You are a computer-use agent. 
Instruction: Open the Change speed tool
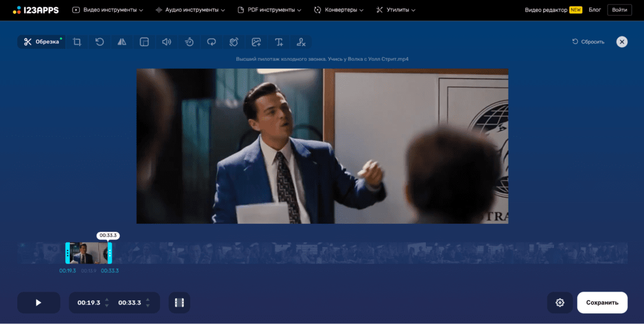pyautogui.click(x=189, y=42)
